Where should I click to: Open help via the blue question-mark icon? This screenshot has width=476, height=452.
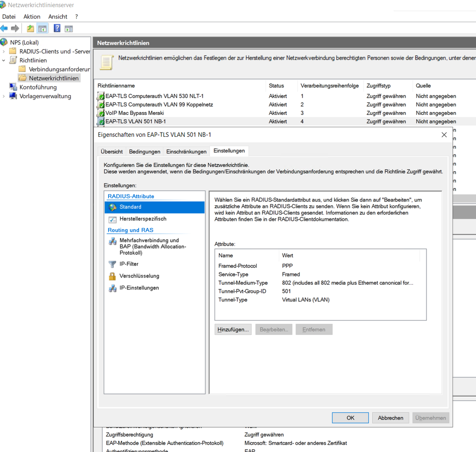[x=57, y=29]
